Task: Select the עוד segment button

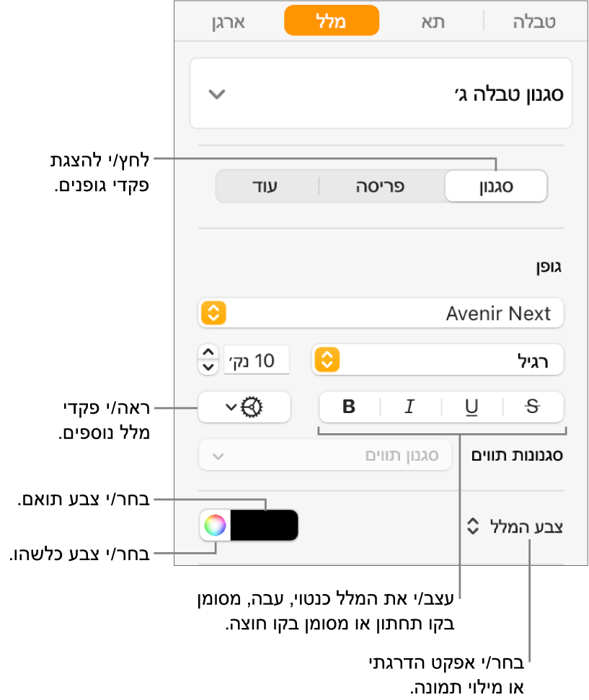Action: click(x=266, y=186)
